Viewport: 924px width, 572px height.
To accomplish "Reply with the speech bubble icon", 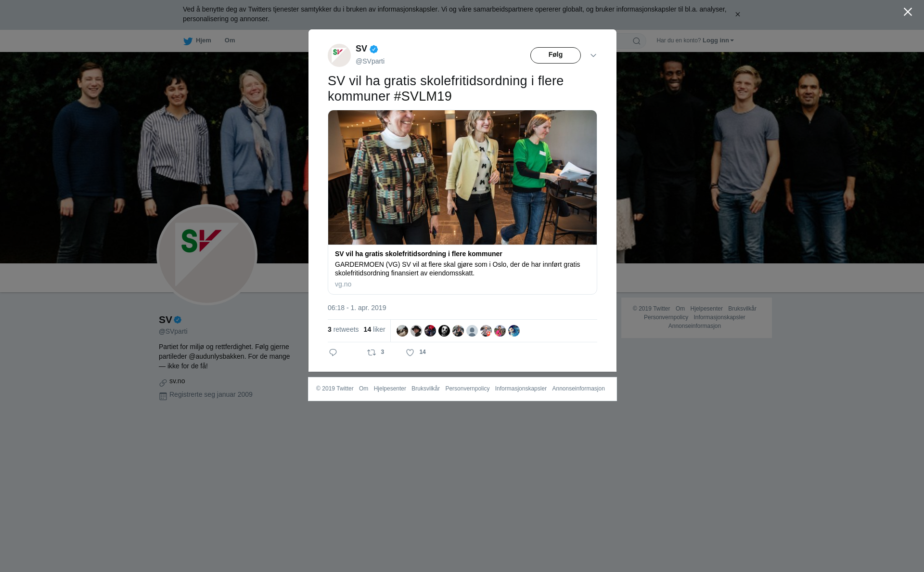I will (333, 352).
